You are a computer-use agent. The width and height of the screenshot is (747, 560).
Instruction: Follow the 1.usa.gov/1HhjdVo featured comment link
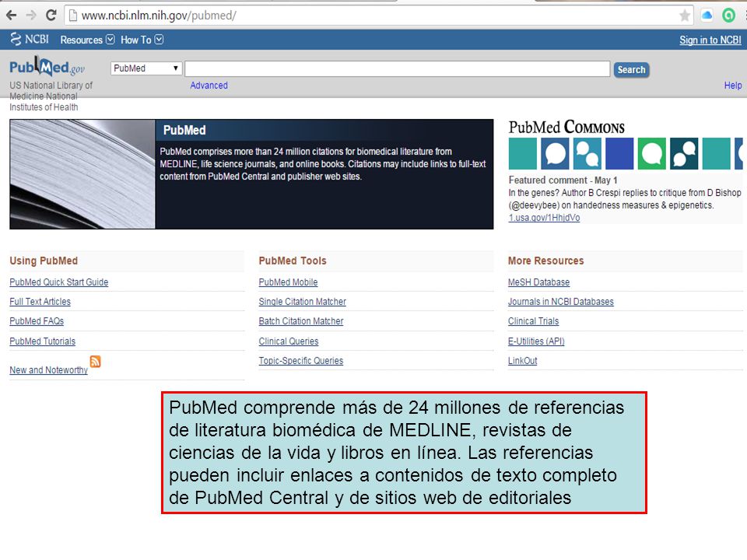[544, 218]
